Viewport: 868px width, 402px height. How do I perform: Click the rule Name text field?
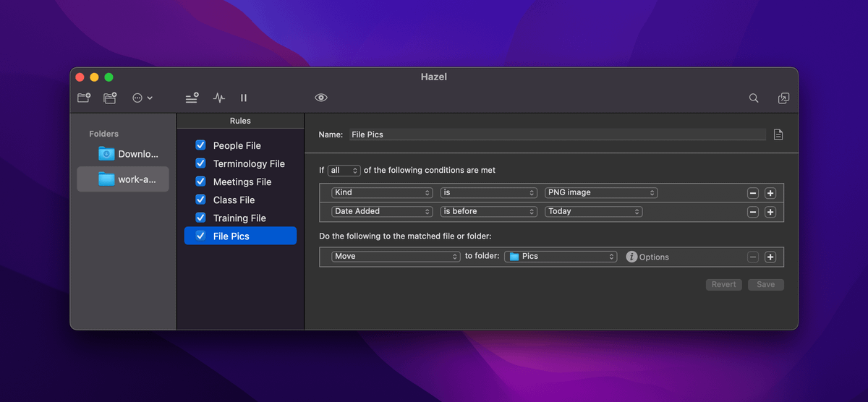[x=556, y=134]
